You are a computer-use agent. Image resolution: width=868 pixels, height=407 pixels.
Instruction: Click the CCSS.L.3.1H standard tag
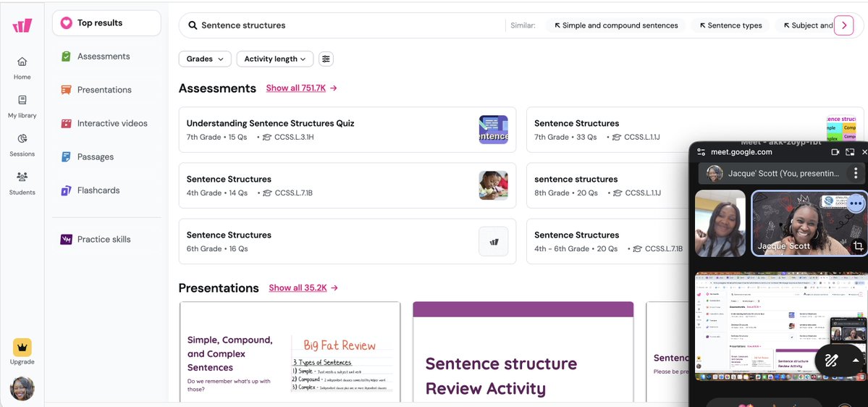[x=288, y=138]
